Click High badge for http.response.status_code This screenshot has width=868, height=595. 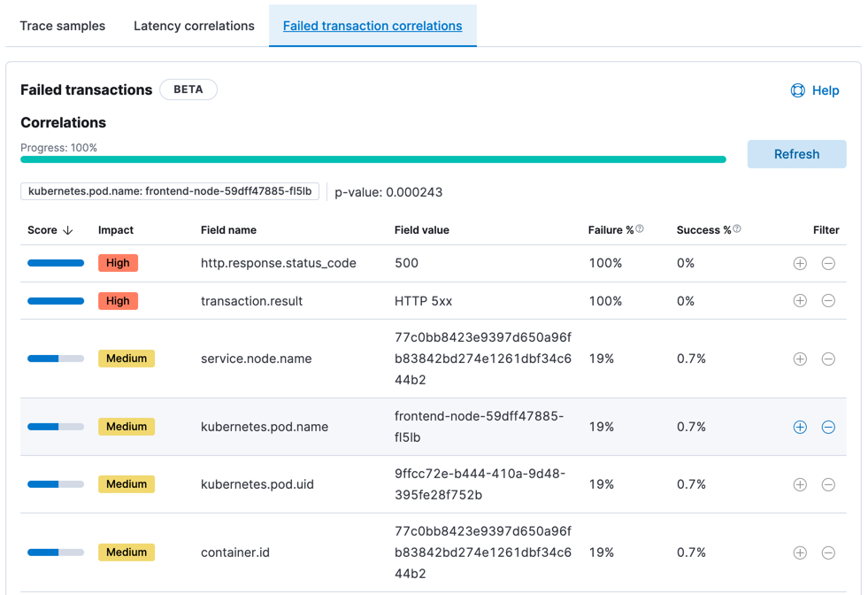click(118, 263)
